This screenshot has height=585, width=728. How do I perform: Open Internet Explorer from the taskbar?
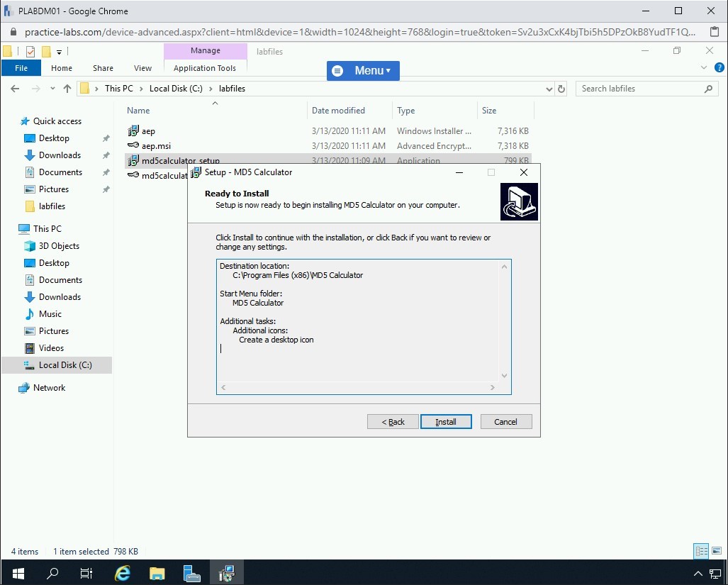123,573
